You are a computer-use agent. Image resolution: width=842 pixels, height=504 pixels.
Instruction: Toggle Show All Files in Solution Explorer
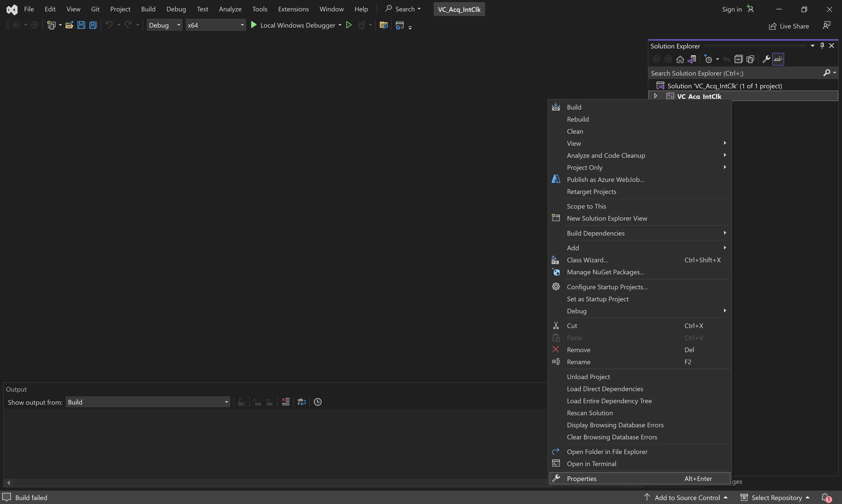[750, 59]
